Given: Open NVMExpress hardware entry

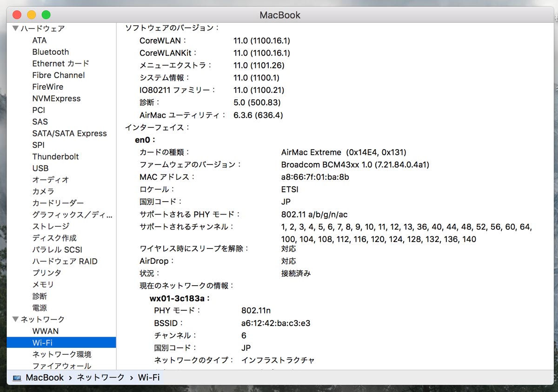Looking at the screenshot, I should 56,98.
